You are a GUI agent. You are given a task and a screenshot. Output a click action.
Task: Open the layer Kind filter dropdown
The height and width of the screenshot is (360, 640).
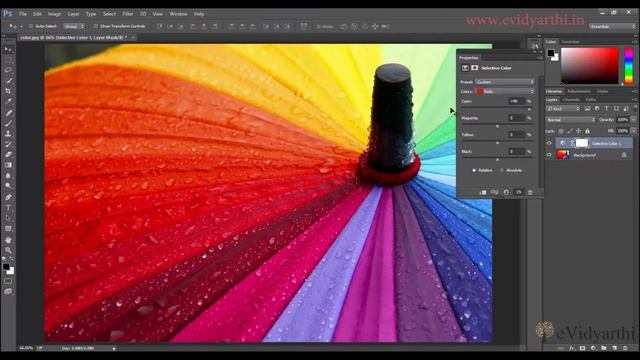pos(563,109)
